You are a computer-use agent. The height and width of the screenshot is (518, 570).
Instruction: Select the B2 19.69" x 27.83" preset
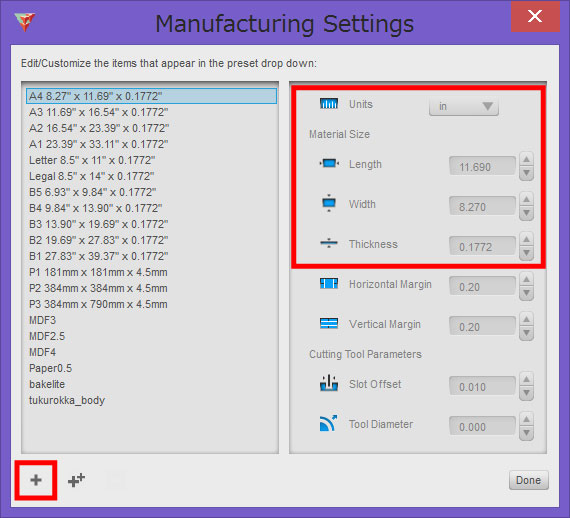coord(151,240)
